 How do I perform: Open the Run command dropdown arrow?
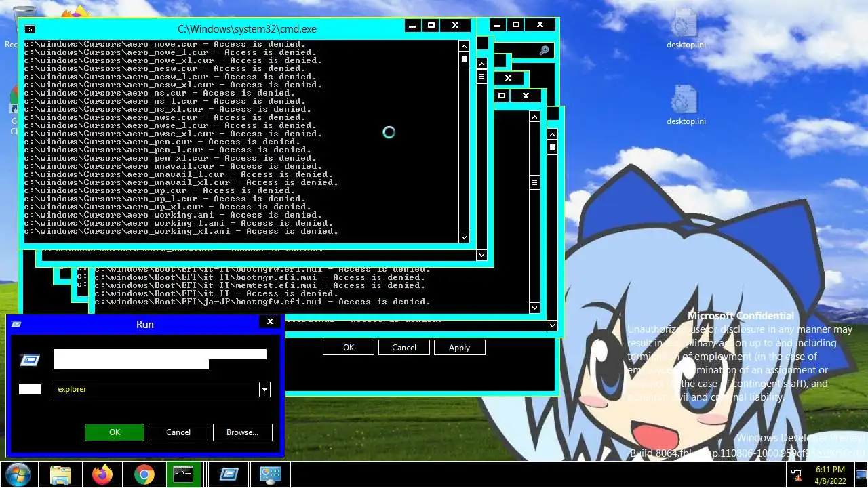tap(265, 389)
